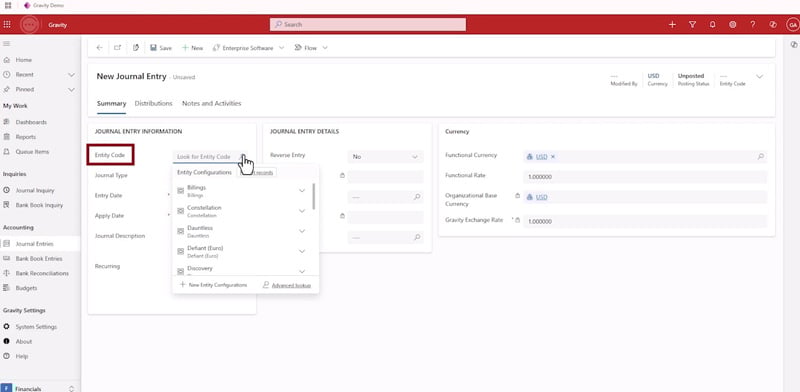Click the New button in command bar
Image resolution: width=800 pixels, height=392 pixels.
click(x=192, y=48)
